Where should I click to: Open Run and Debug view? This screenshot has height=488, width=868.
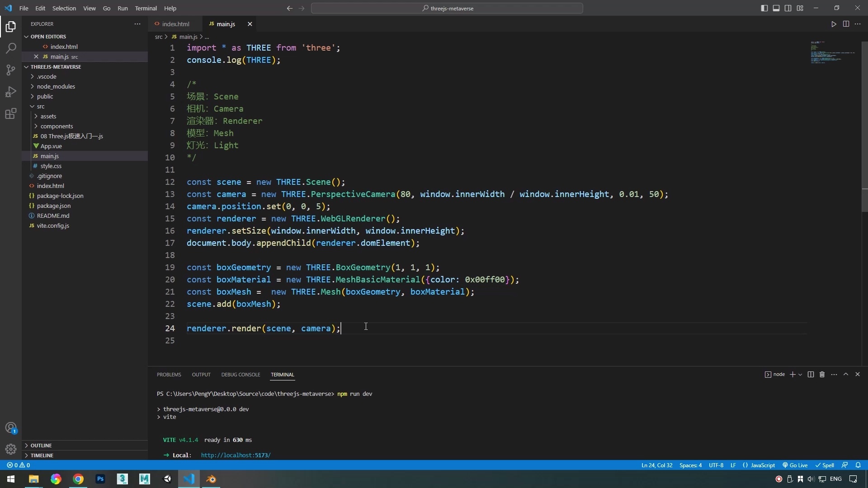coord(11,92)
